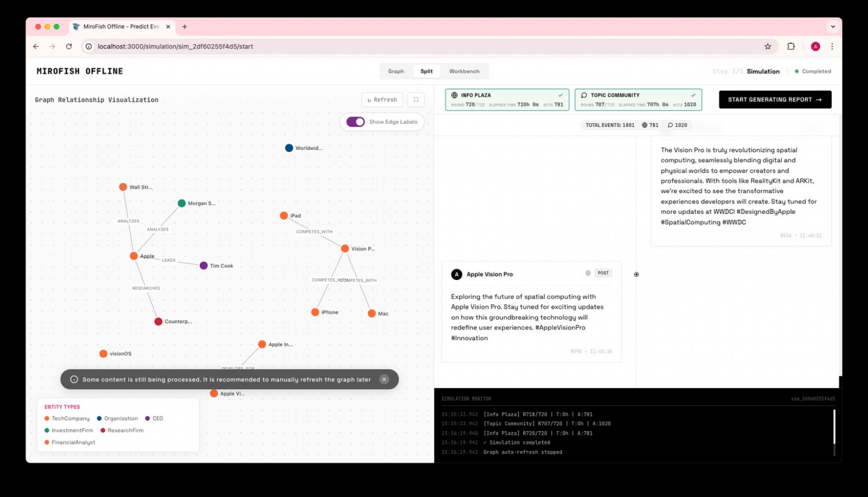This screenshot has width=868, height=497.
Task: View site information icon in address bar
Action: coord(88,47)
